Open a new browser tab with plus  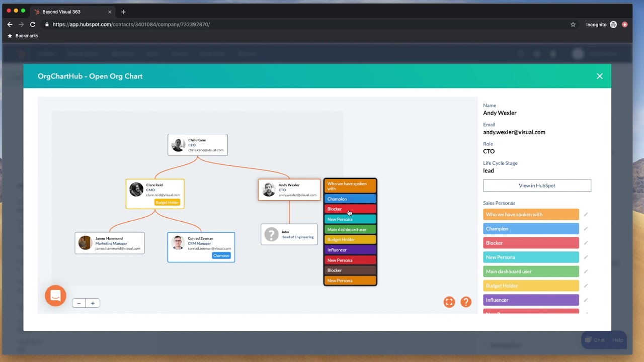click(x=123, y=12)
